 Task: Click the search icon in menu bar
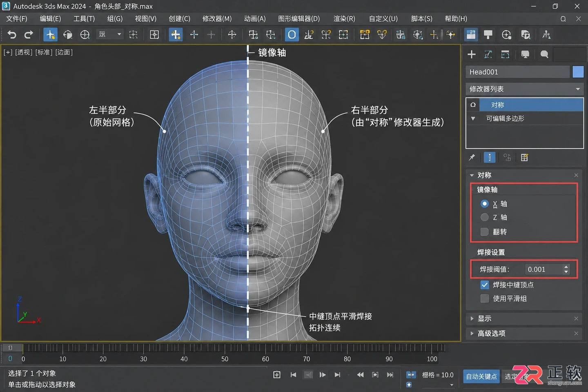pyautogui.click(x=563, y=19)
